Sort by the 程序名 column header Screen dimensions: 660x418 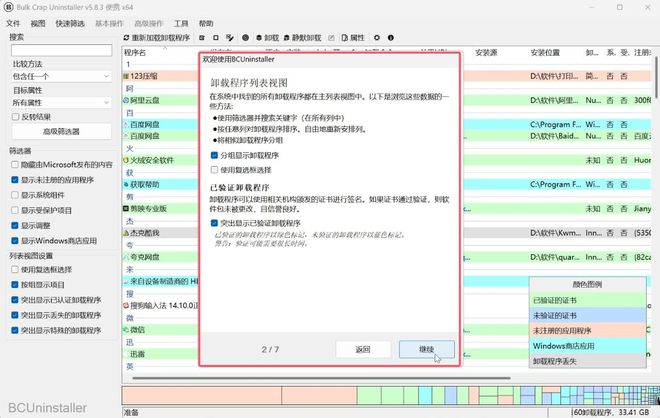(135, 53)
